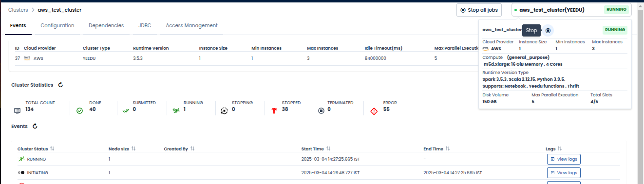644x184 pixels.
Task: Click the stop cluster icon in popup
Action: (x=548, y=30)
